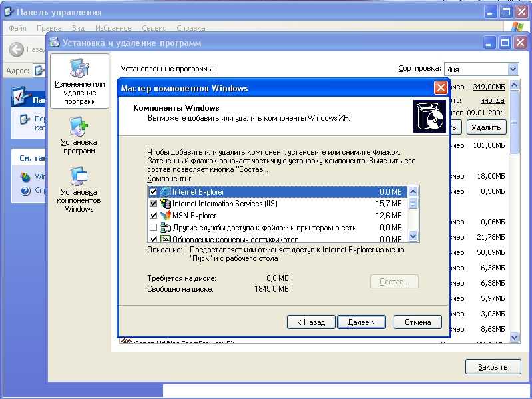This screenshot has height=399, width=532.
Task: Click the Установка и удаление программ title icon
Action: (55, 43)
